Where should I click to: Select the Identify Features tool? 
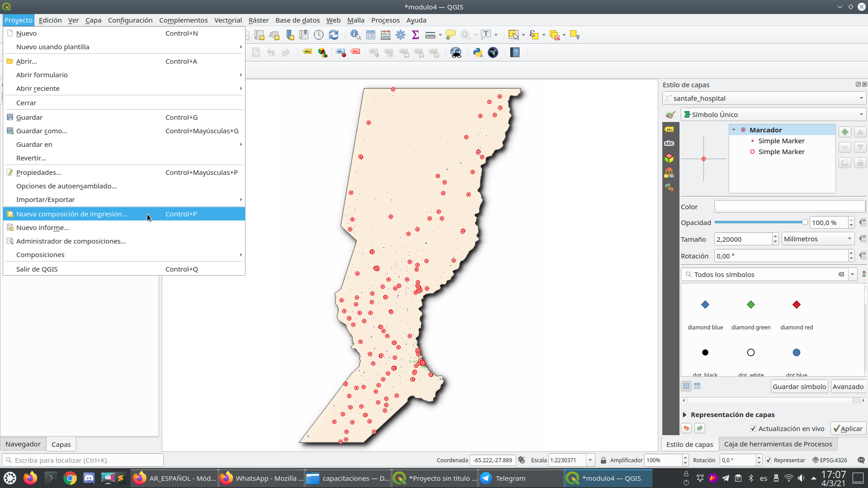tap(355, 35)
